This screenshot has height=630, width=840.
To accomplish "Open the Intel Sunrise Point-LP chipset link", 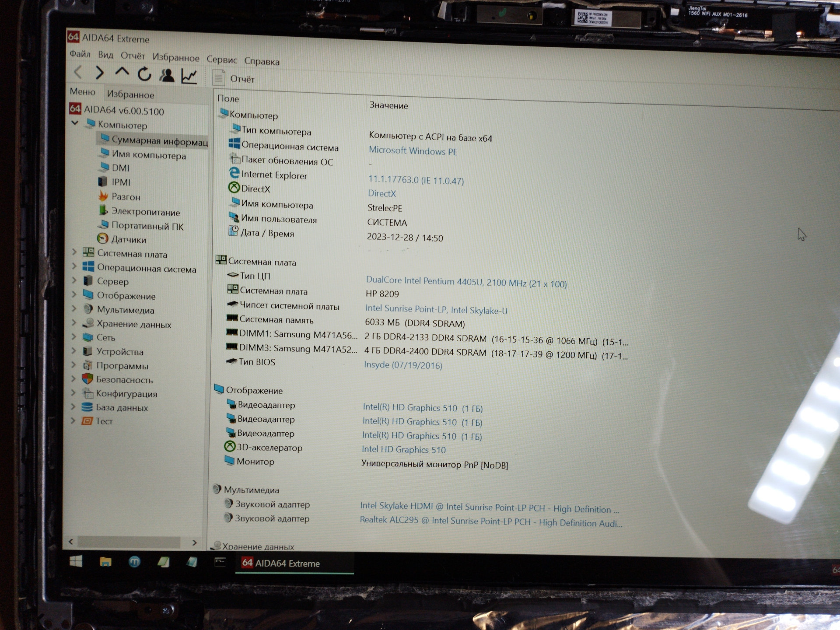I will coord(436,310).
